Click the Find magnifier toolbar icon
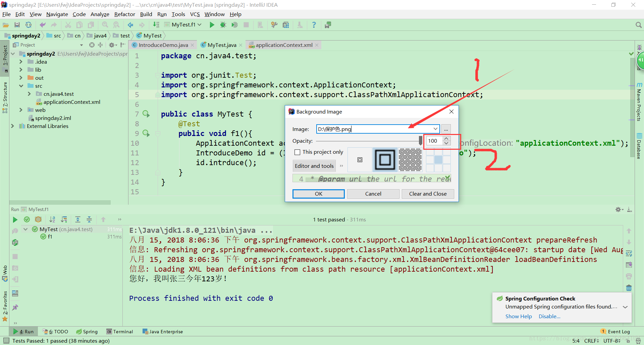Viewport: 644px width, 345px height. click(x=105, y=25)
